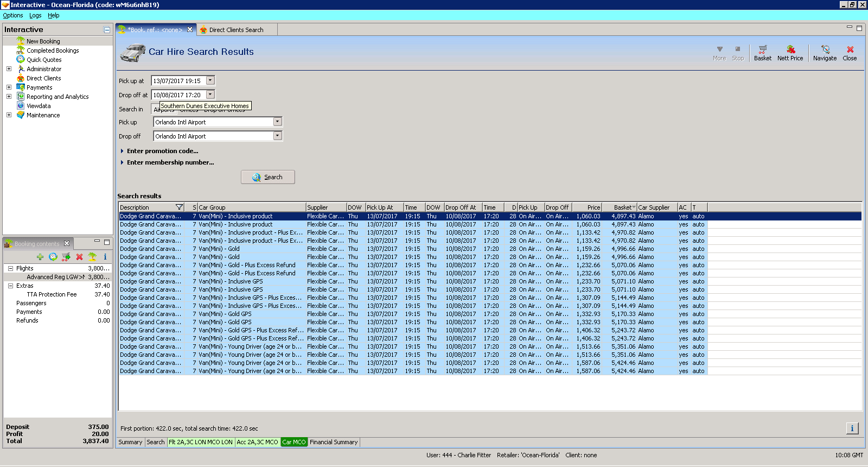Open the Logs menu

tap(35, 15)
